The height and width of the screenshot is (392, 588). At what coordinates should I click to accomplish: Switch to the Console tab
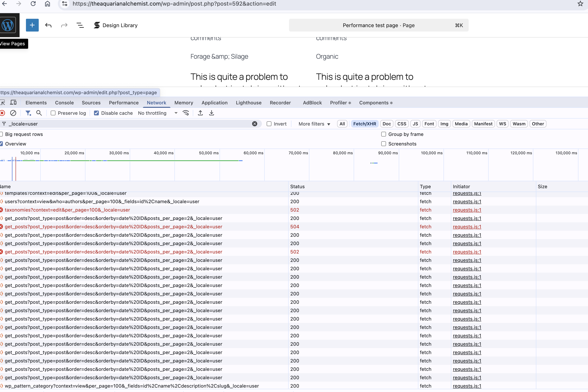tap(64, 103)
